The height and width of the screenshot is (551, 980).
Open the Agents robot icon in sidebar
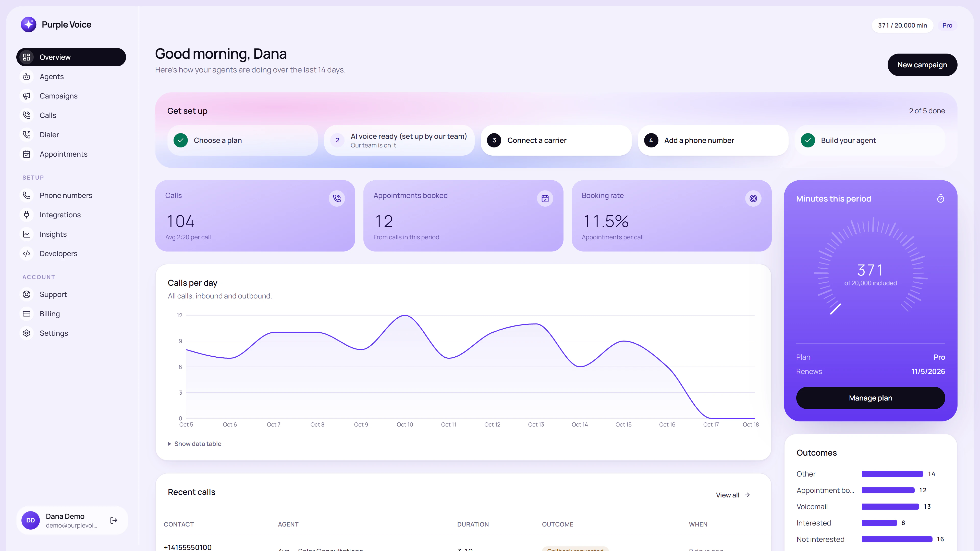tap(27, 77)
